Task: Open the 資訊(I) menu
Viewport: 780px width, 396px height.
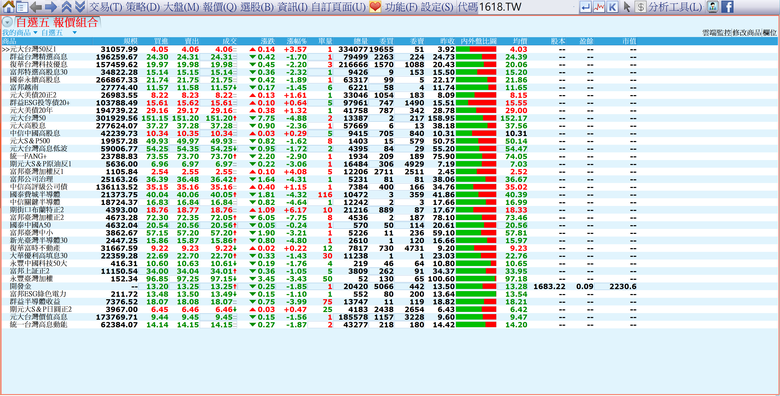Action: click(292, 7)
